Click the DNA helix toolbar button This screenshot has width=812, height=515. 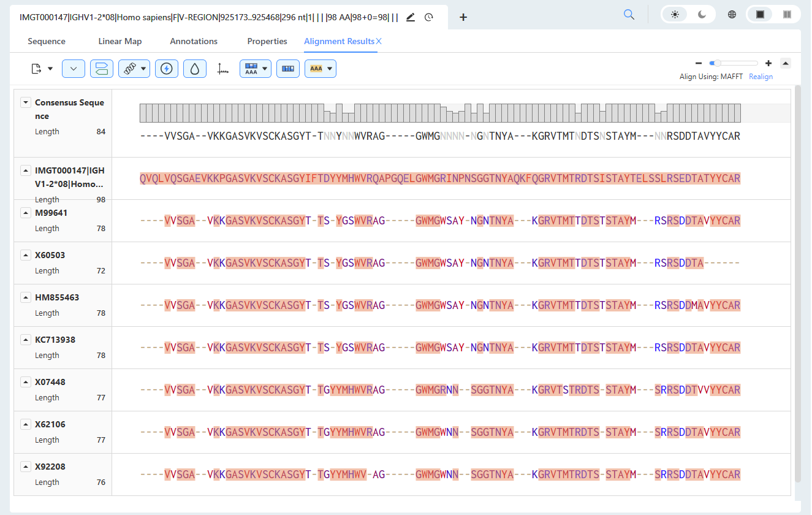pos(129,69)
